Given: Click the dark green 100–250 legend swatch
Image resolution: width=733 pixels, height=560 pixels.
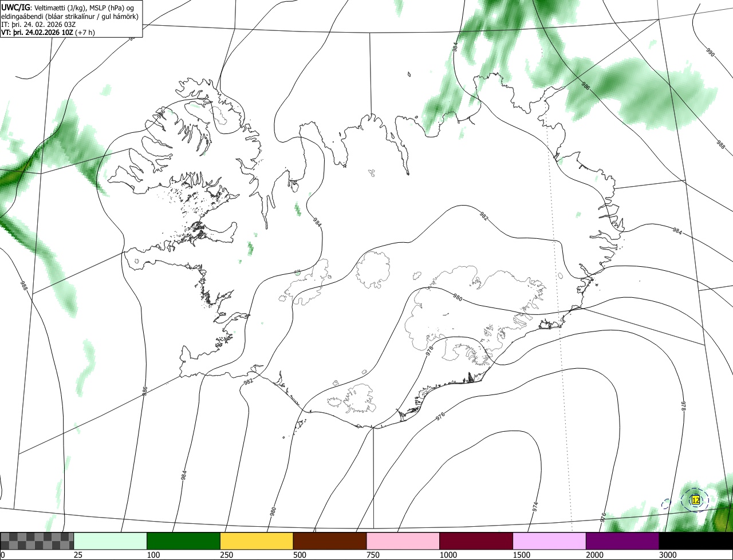Looking at the screenshot, I should point(184,541).
